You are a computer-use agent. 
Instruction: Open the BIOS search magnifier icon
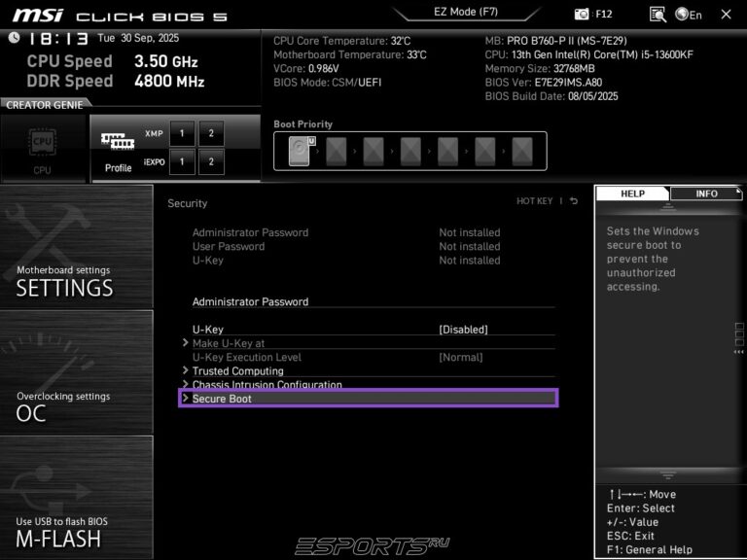658,15
